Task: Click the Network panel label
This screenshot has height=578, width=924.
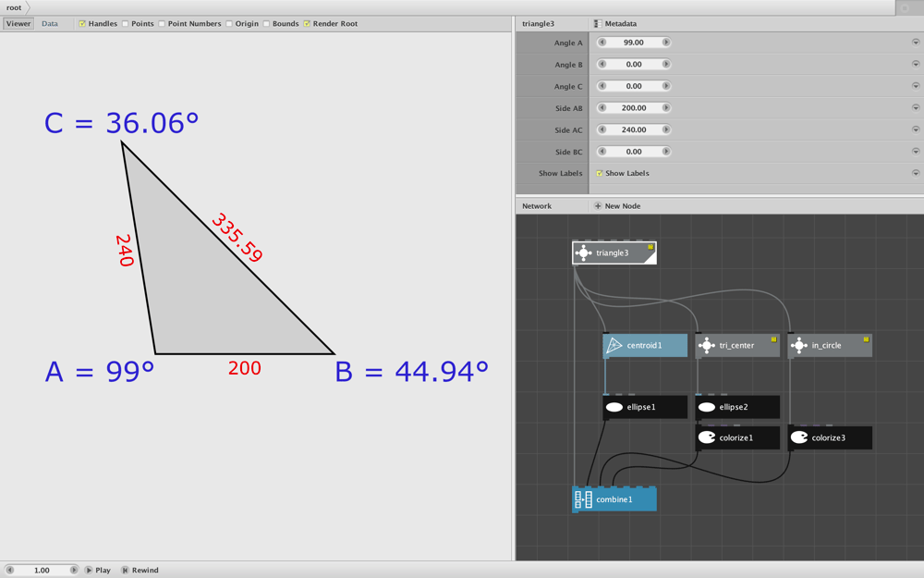Action: click(537, 206)
